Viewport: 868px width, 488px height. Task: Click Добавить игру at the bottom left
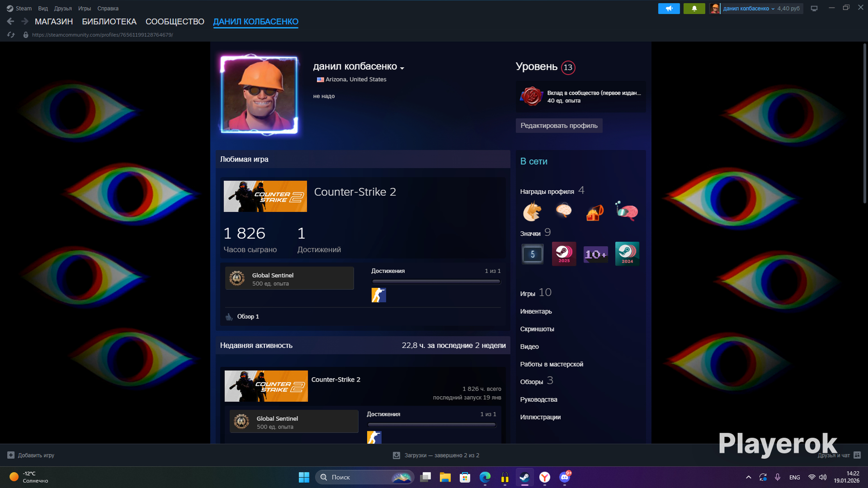point(31,455)
